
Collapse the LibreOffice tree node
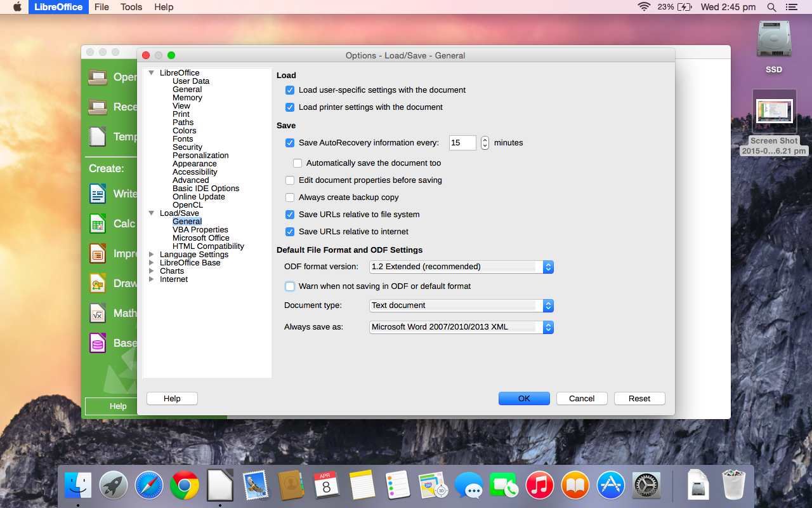[x=151, y=73]
